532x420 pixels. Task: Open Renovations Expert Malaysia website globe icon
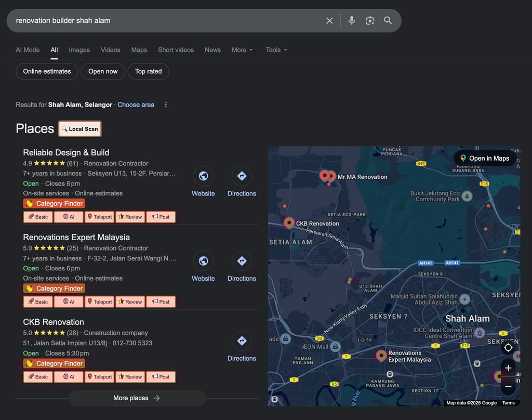[203, 261]
